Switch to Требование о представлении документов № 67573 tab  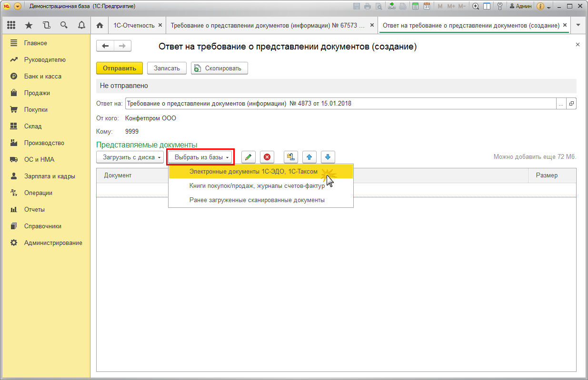click(268, 25)
